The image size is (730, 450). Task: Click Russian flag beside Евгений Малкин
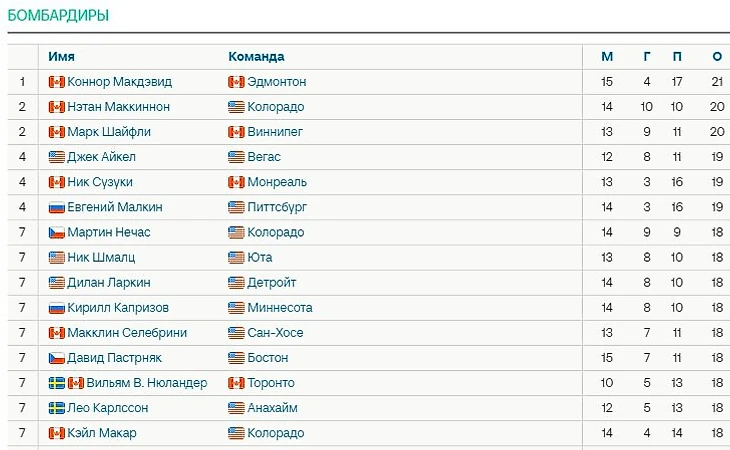(x=56, y=207)
